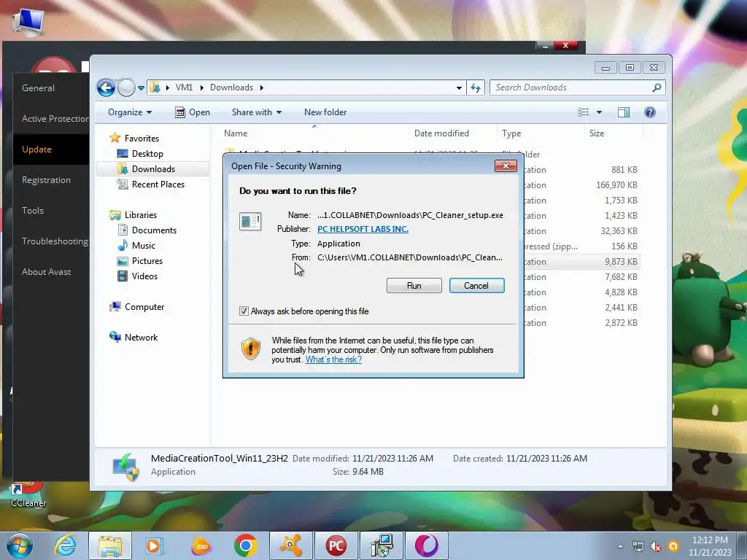Image resolution: width=747 pixels, height=560 pixels.
Task: Click the search magnifier icon
Action: point(657,87)
